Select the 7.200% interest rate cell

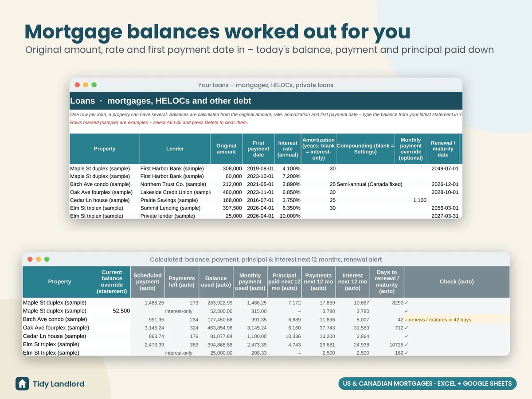point(288,176)
